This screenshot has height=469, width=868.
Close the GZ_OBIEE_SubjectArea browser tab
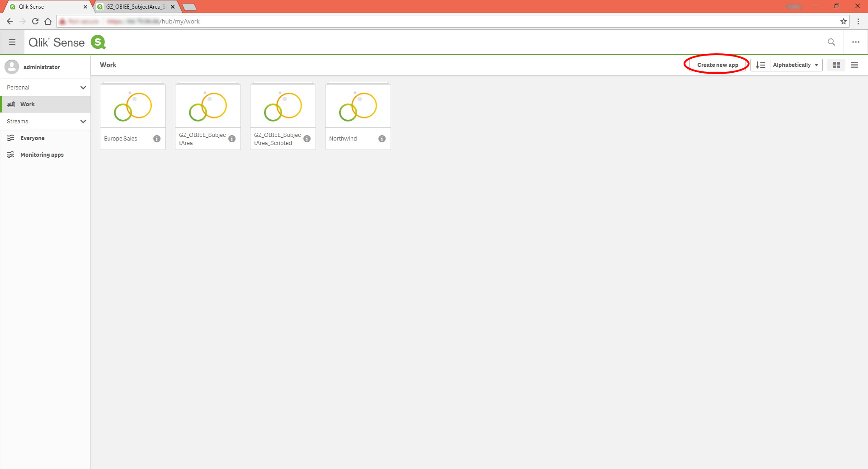tap(173, 7)
